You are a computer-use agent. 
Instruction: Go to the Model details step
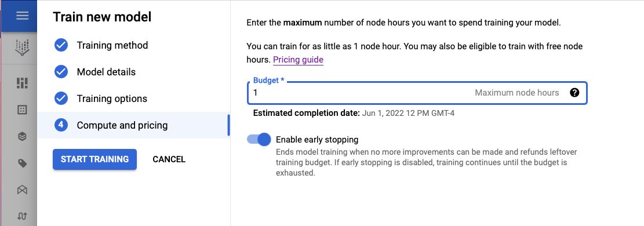pos(106,72)
